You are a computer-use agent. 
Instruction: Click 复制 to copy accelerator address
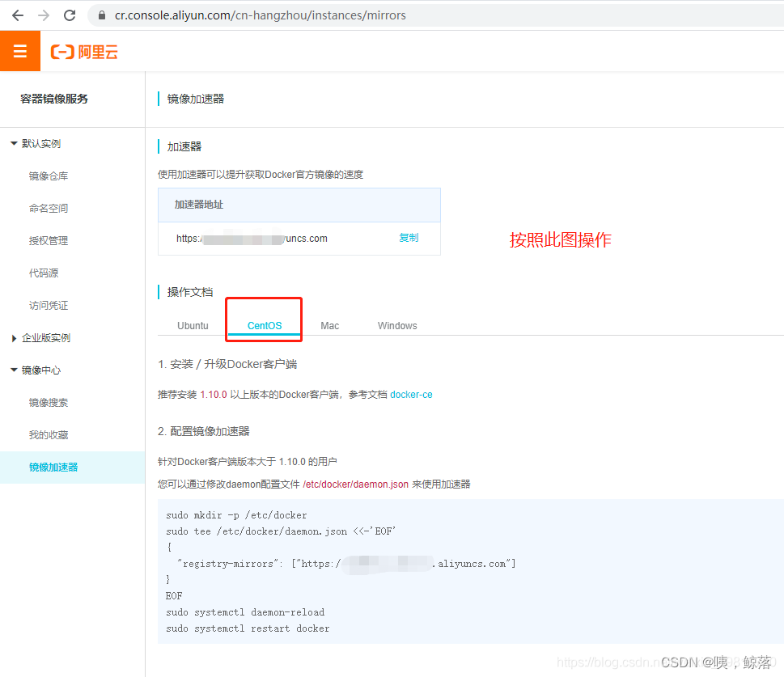(x=409, y=238)
